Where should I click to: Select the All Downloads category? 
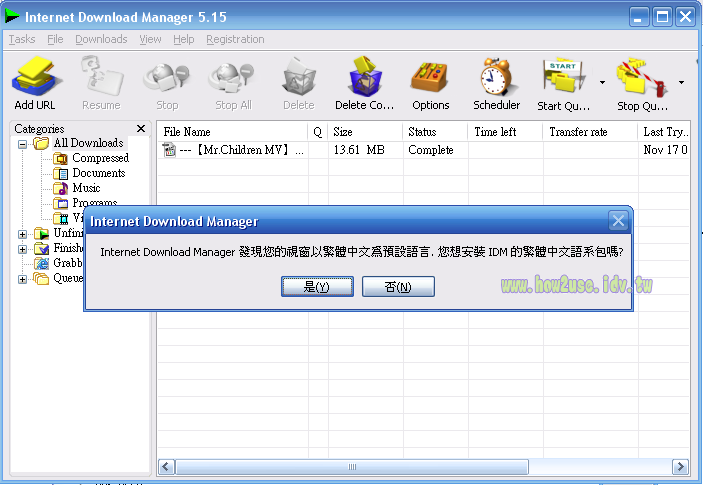(88, 143)
